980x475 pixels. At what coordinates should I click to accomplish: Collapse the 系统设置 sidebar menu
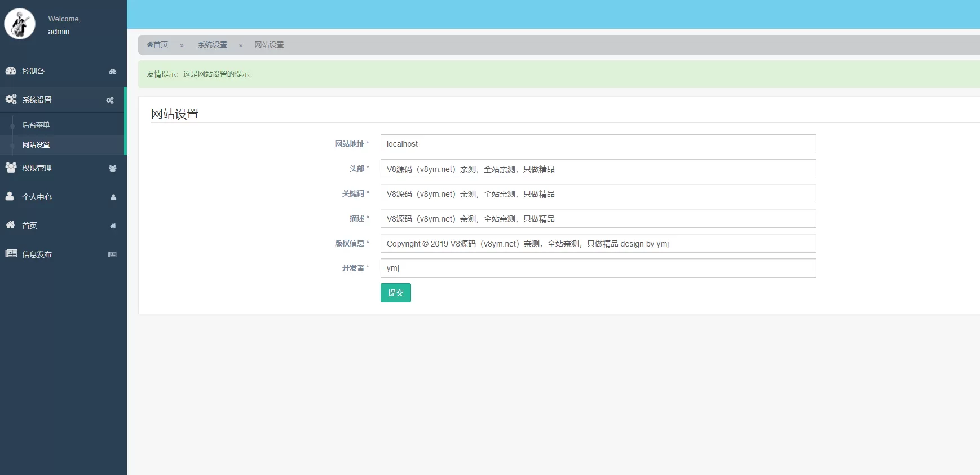[37, 100]
